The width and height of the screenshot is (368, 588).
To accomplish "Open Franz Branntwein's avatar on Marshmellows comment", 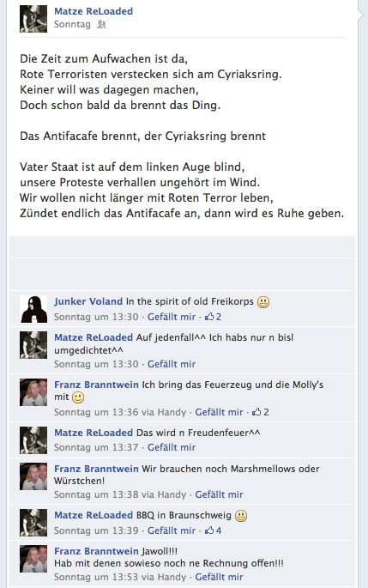I will coord(33,476).
